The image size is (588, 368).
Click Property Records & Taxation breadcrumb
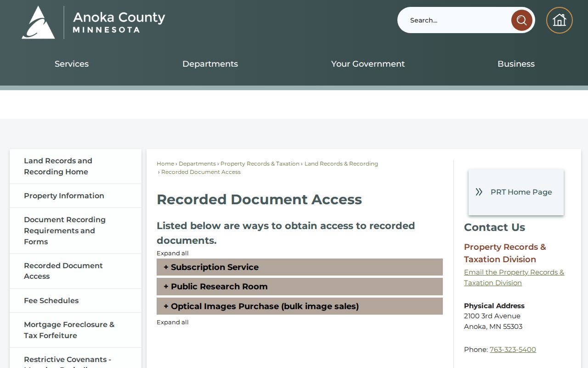(x=260, y=164)
